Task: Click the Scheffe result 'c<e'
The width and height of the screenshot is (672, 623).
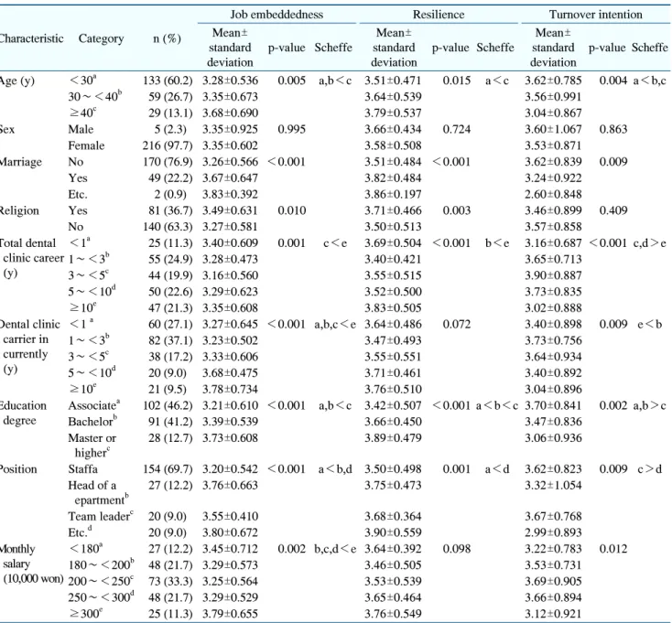Action: (x=335, y=243)
